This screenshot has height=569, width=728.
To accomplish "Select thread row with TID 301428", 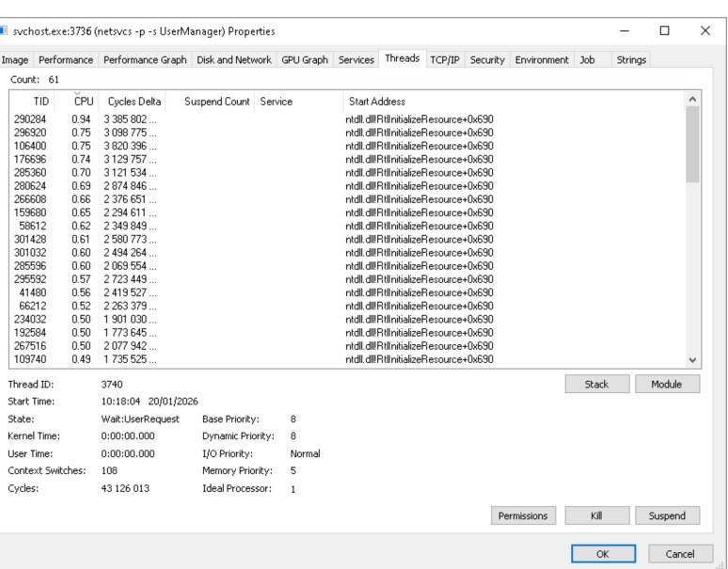I will pyautogui.click(x=346, y=240).
